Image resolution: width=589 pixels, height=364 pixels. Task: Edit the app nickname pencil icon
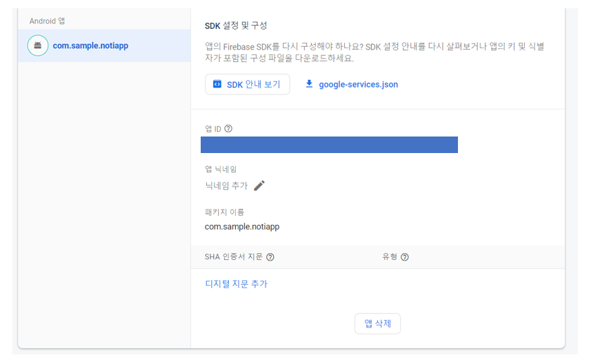(x=259, y=185)
